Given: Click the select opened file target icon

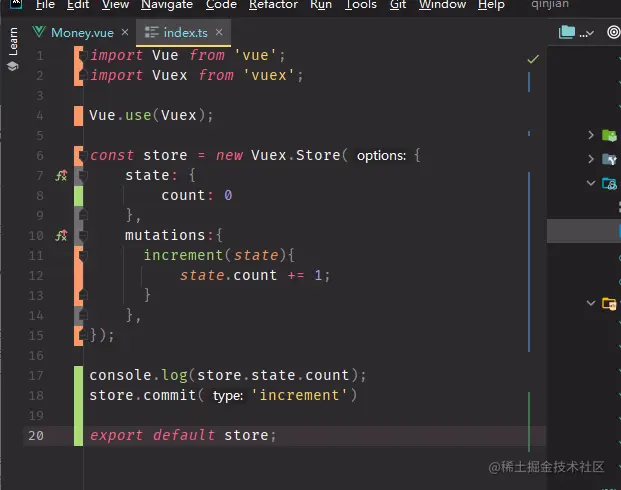Looking at the screenshot, I should 613,32.
